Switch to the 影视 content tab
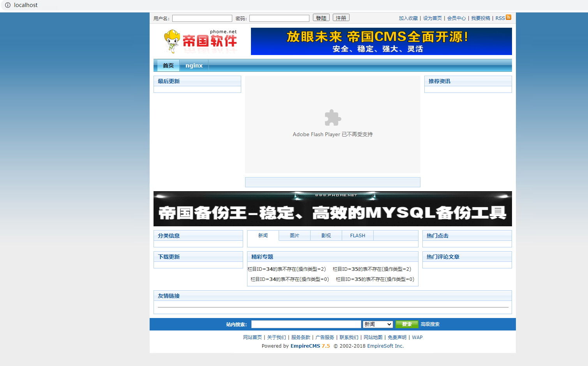The width and height of the screenshot is (588, 366). 326,235
